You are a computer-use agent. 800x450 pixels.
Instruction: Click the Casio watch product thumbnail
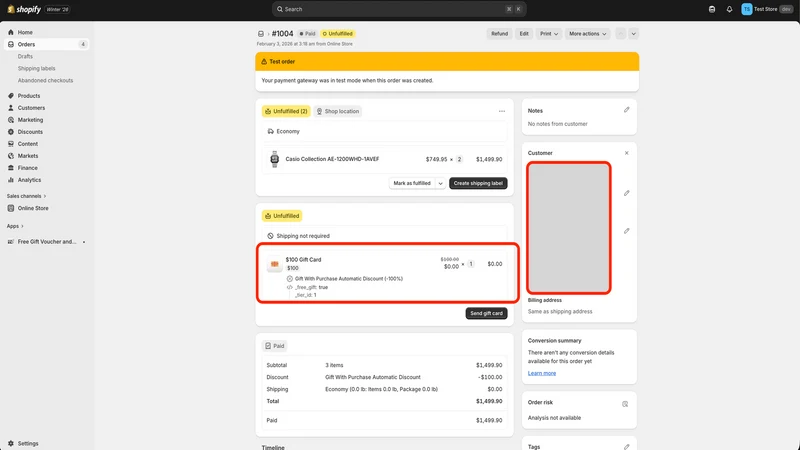point(274,159)
